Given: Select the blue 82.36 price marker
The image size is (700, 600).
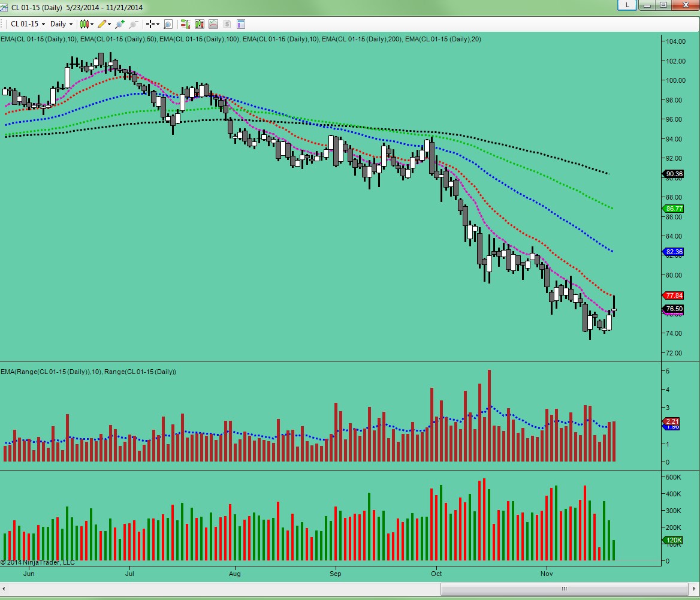Looking at the screenshot, I should (x=673, y=252).
